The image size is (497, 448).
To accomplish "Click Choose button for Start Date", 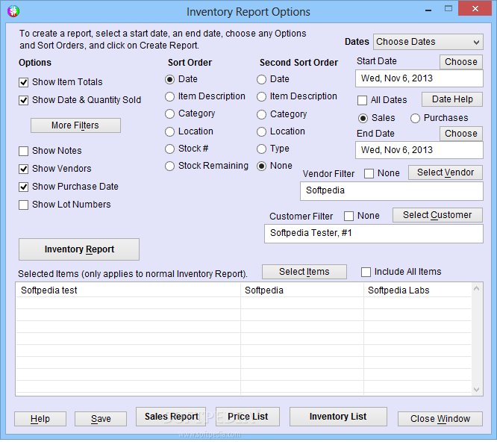I will coord(461,62).
